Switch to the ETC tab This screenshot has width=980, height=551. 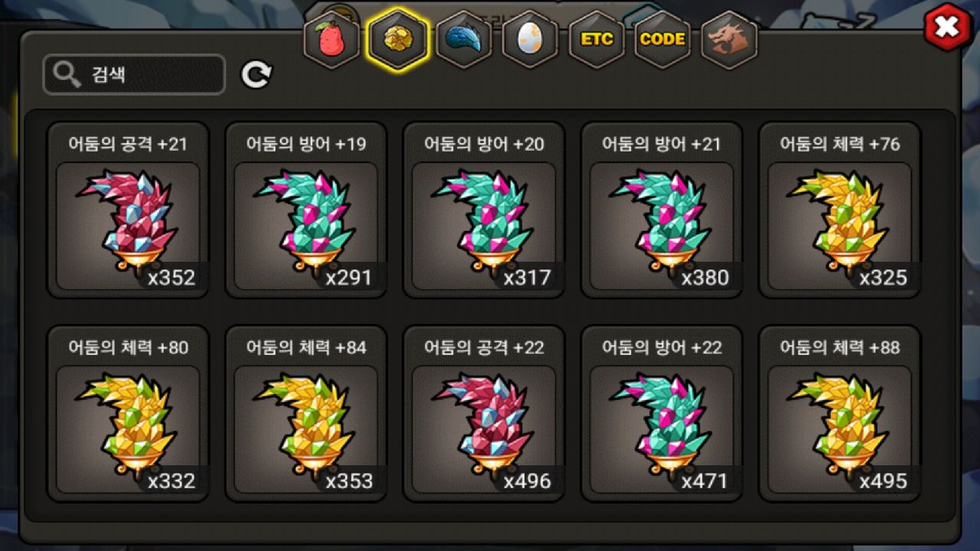(596, 39)
